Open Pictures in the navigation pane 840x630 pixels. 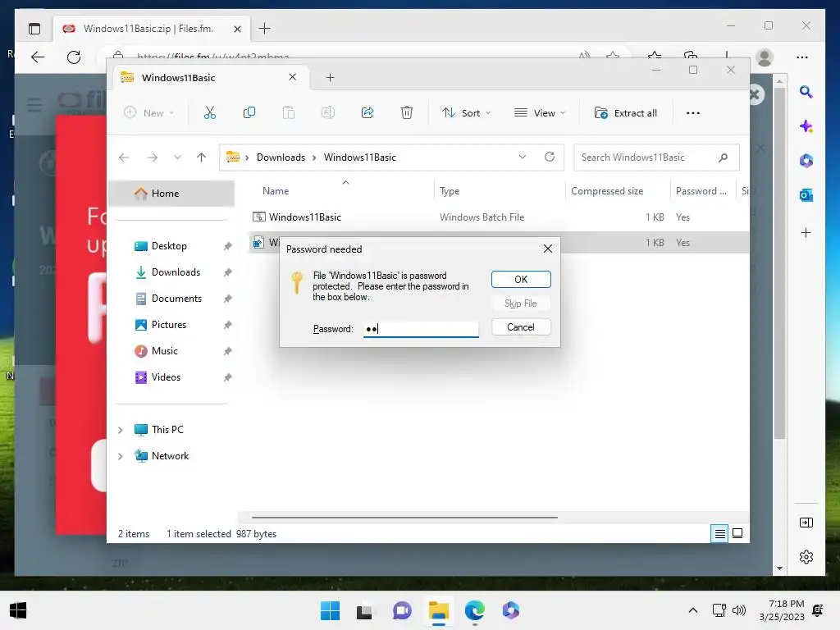coord(169,325)
